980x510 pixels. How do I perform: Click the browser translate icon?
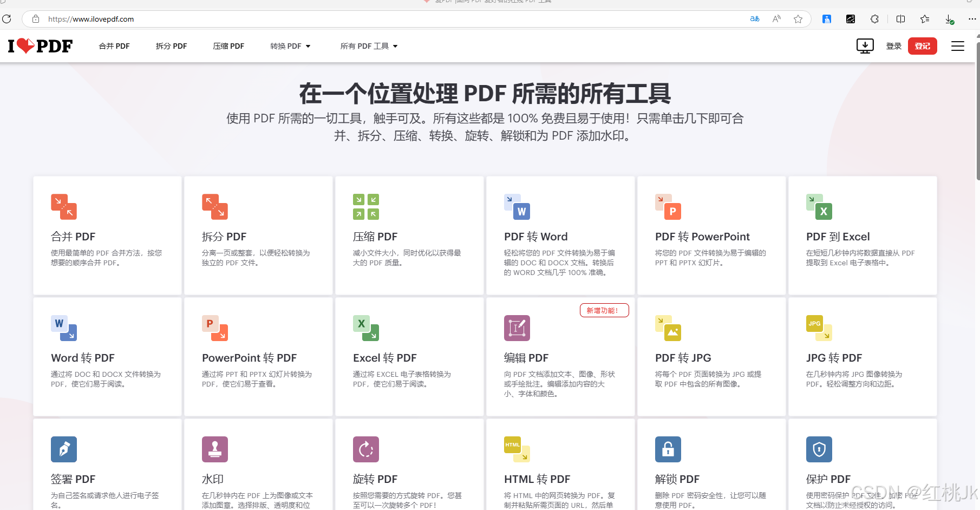click(755, 19)
